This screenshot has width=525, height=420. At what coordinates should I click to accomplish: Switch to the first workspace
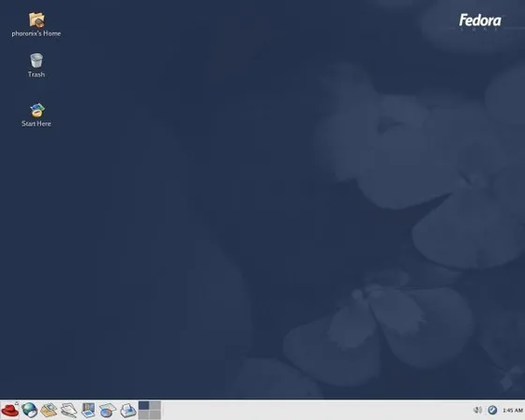143,406
